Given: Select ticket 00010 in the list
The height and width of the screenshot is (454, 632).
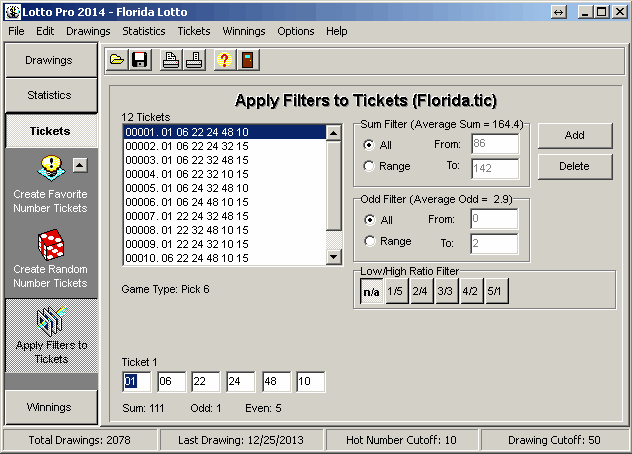Looking at the screenshot, I should [x=225, y=258].
